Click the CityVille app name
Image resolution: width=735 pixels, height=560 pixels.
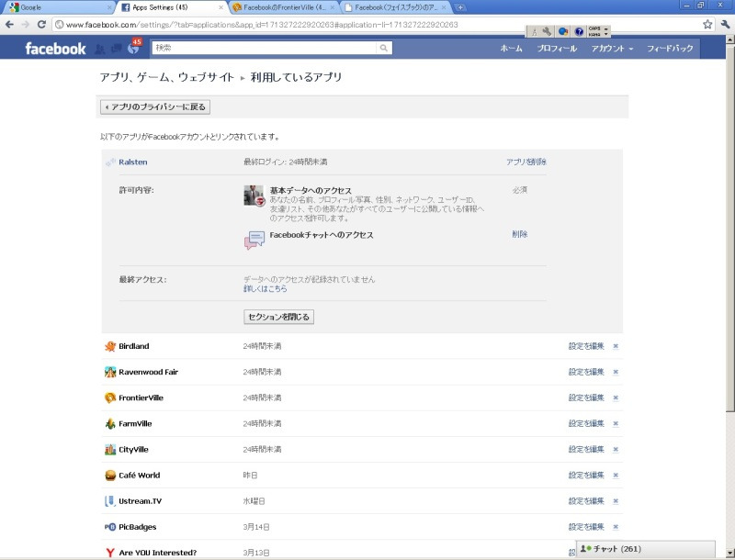(133, 450)
